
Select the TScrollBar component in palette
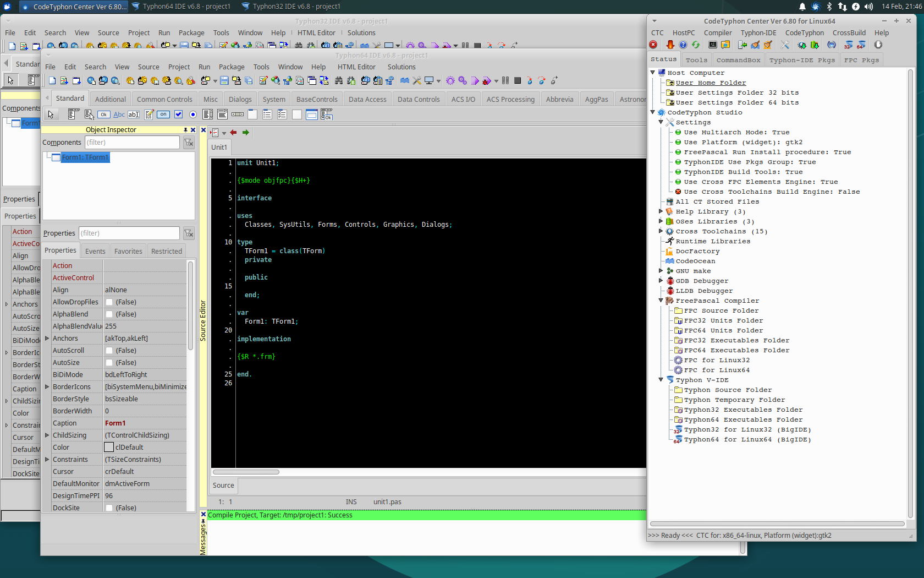238,114
